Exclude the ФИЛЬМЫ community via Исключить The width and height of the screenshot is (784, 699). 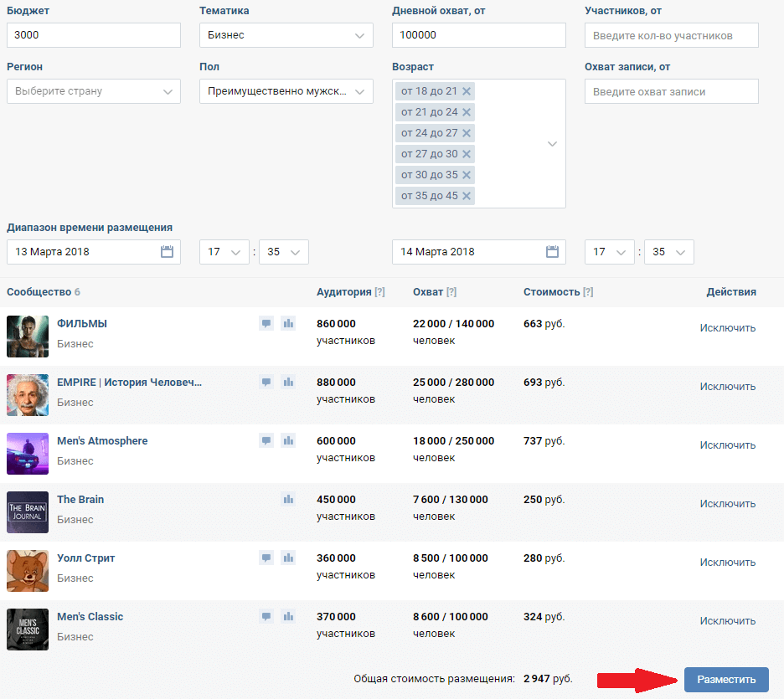[727, 328]
